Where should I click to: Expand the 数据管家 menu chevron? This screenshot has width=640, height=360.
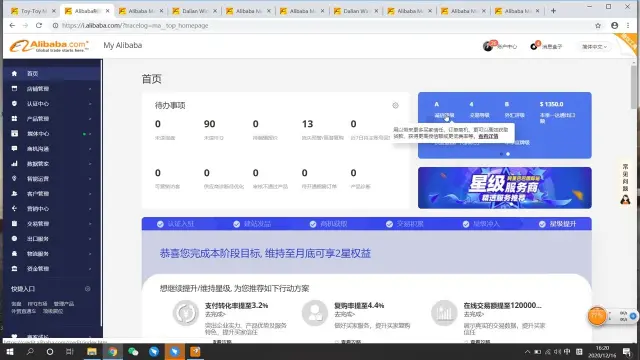click(x=90, y=164)
